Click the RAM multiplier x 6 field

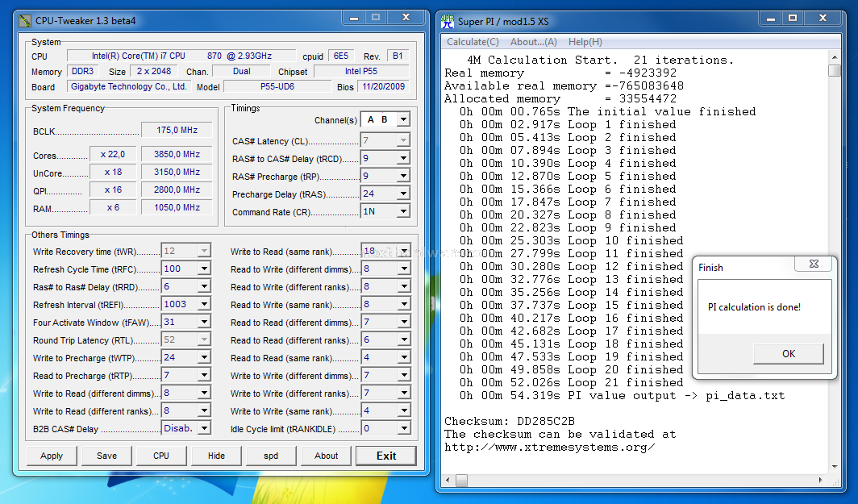[113, 207]
